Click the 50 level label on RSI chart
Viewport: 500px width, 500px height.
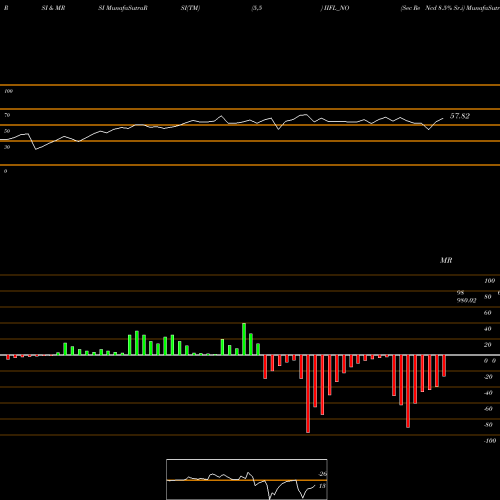tap(7, 131)
